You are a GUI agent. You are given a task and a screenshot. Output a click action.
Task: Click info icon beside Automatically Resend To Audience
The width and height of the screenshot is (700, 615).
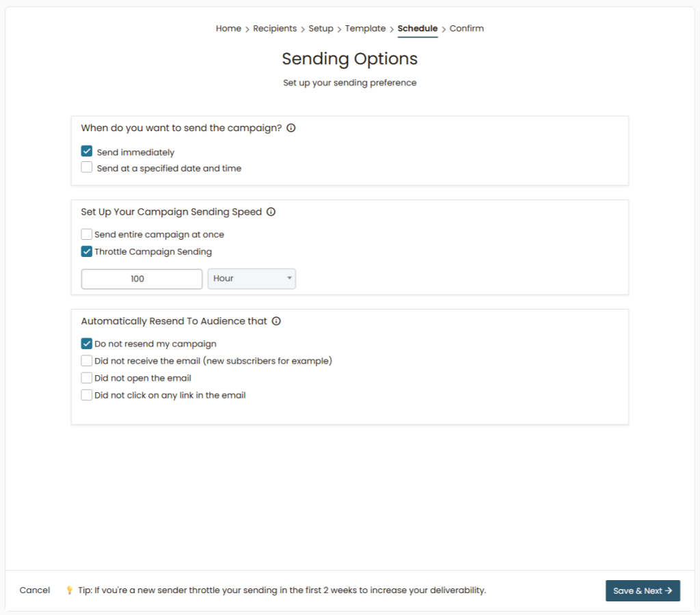[276, 321]
